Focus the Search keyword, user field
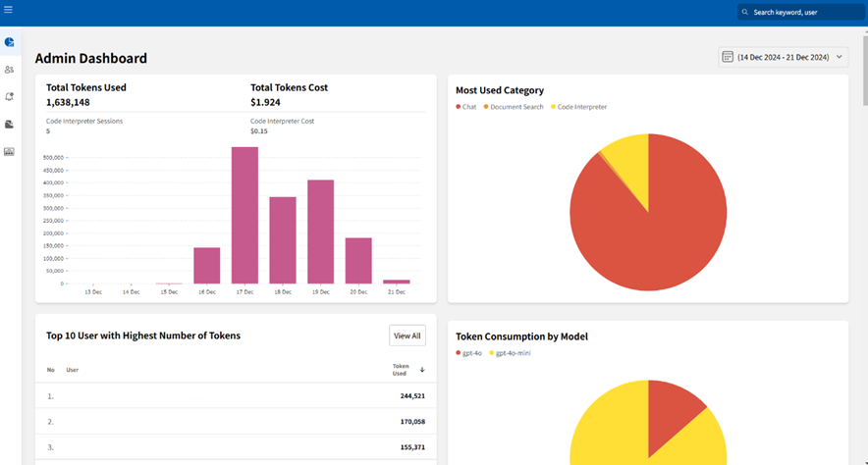This screenshot has height=465, width=868. (x=800, y=12)
